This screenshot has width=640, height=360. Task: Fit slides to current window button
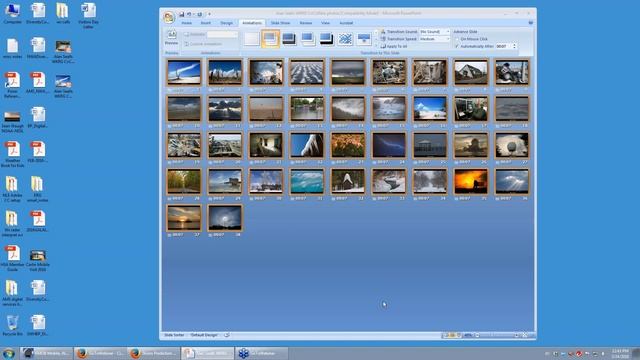click(x=525, y=335)
